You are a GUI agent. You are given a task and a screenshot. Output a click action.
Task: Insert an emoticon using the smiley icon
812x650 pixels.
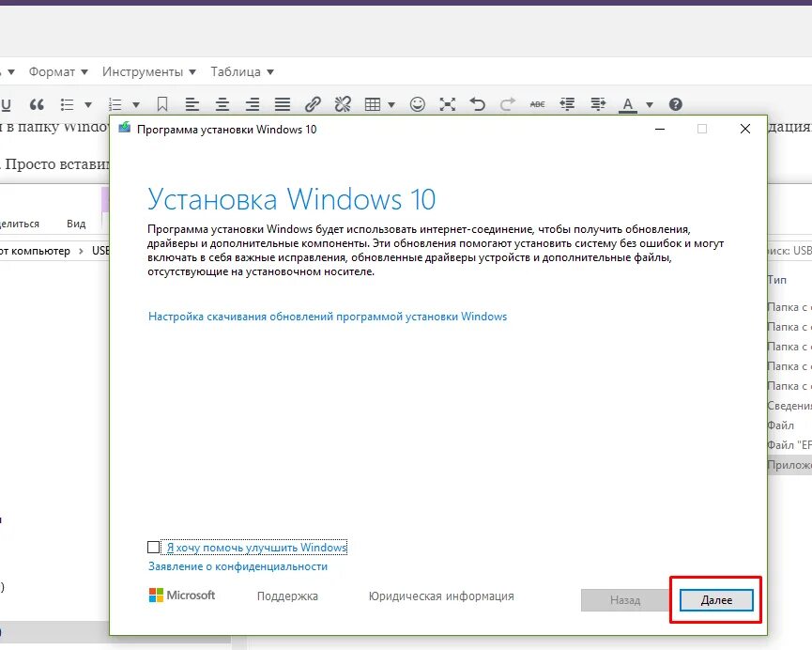tap(418, 104)
